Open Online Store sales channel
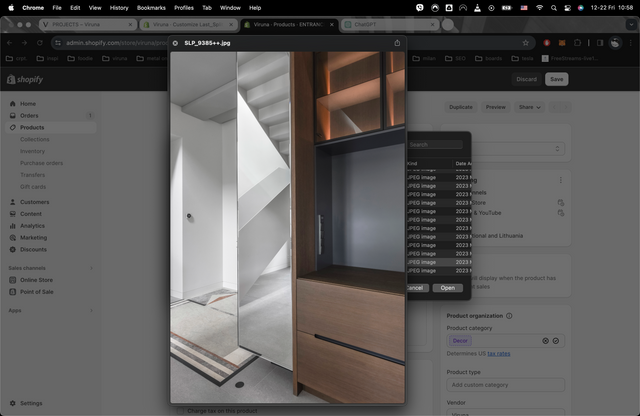The width and height of the screenshot is (640, 416). click(37, 280)
